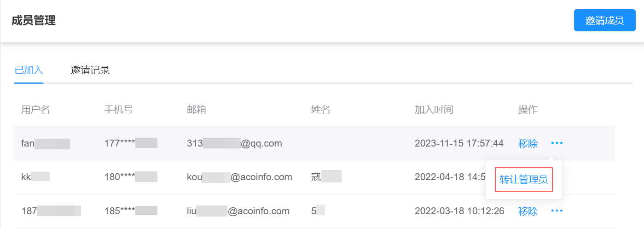Switch to the 已加入 tab
Image resolution: width=644 pixels, height=229 pixels.
click(x=29, y=70)
